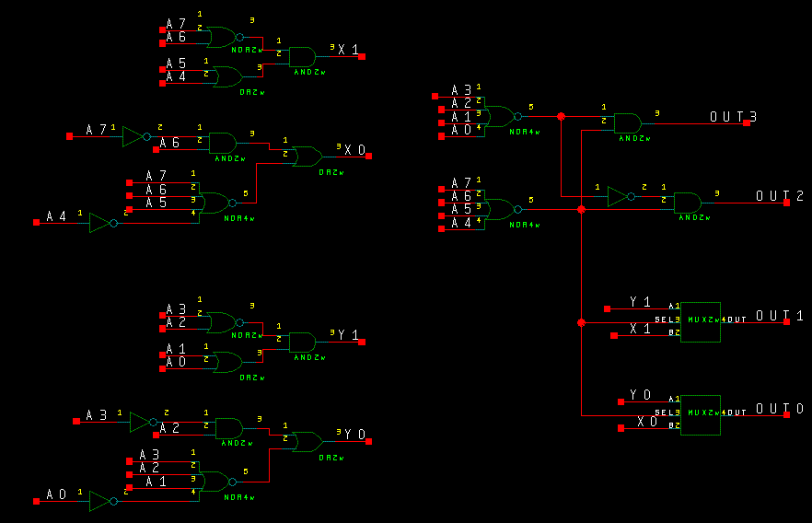Click the OUT0 text label

point(780,409)
